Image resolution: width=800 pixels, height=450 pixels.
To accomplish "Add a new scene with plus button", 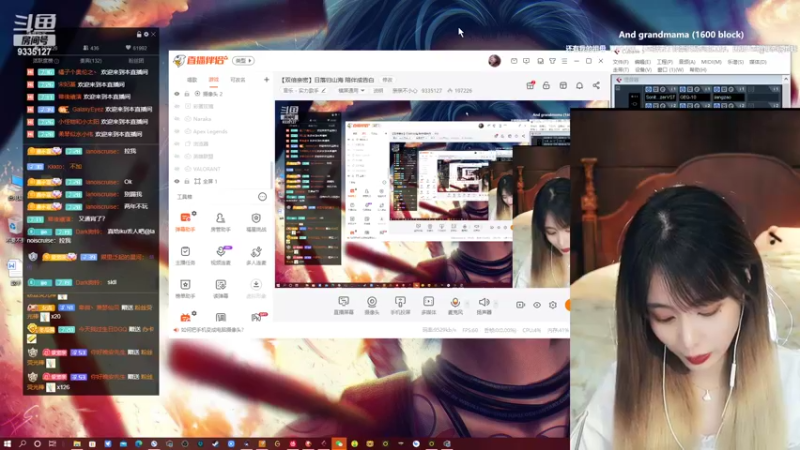I will click(266, 80).
